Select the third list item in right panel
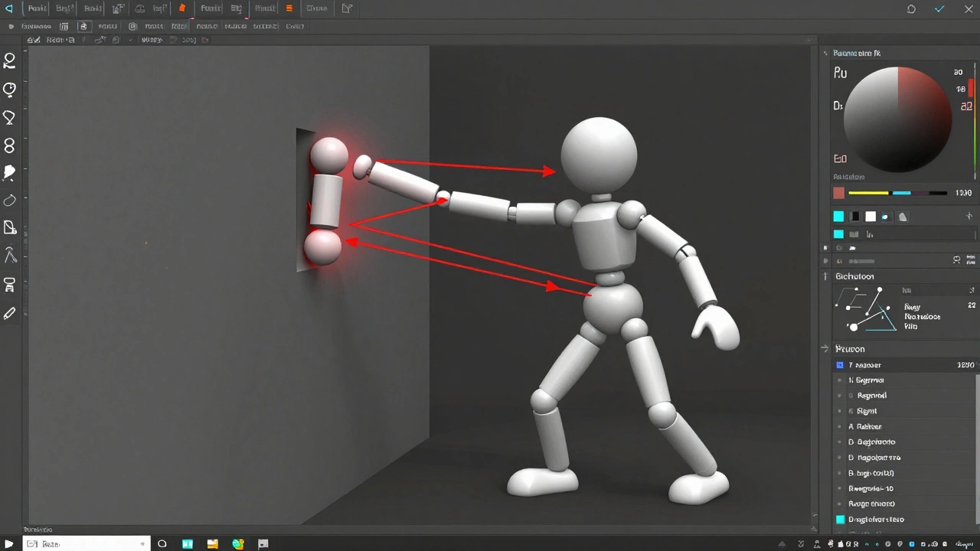Viewport: 980px width, 551px height. click(x=871, y=396)
